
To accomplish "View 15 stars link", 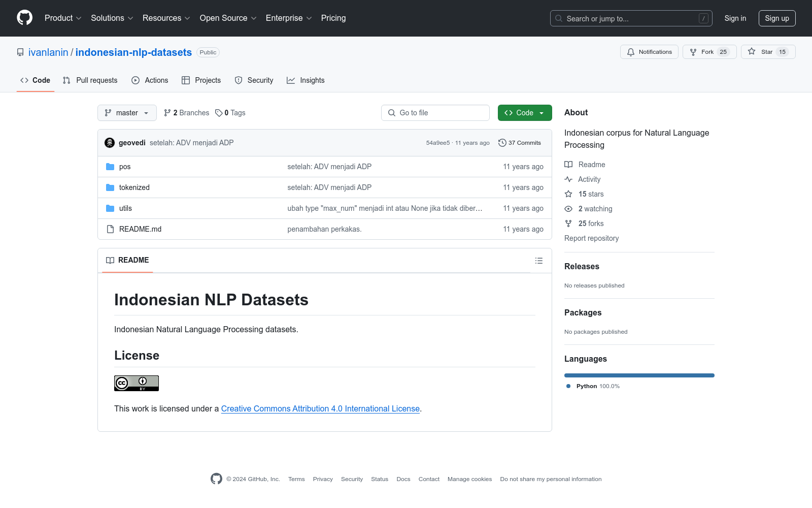I will [584, 194].
